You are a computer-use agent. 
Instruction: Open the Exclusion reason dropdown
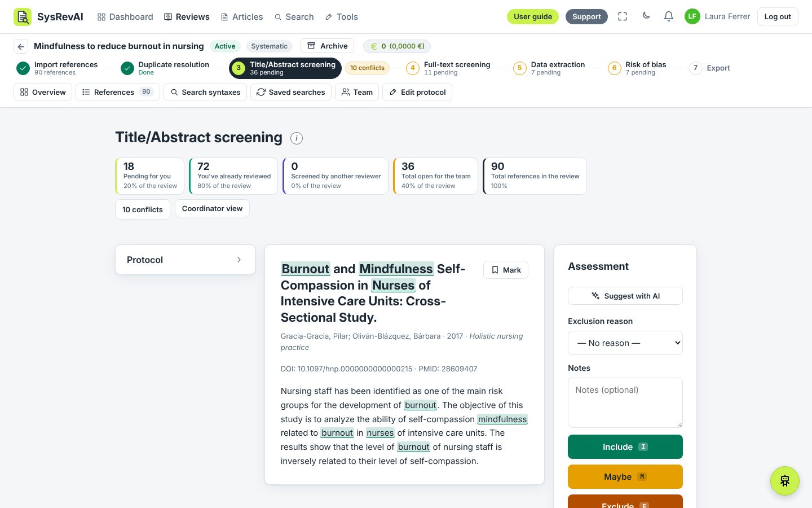625,343
